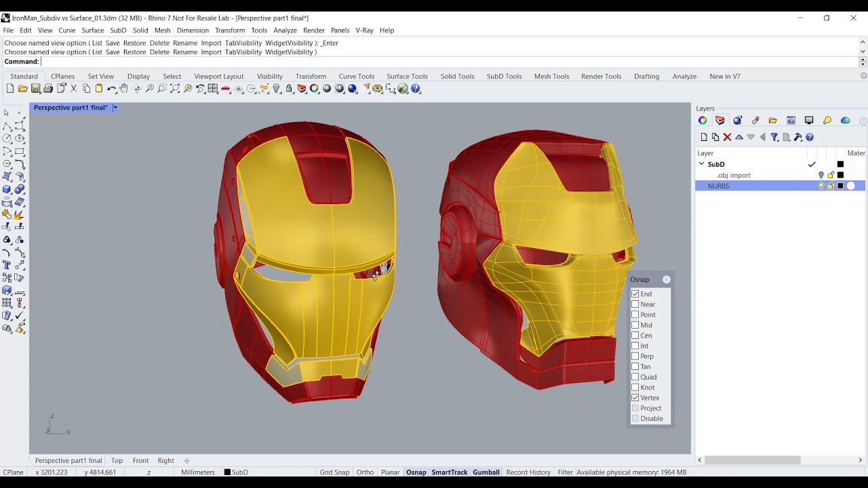Open the File menu

[8, 30]
